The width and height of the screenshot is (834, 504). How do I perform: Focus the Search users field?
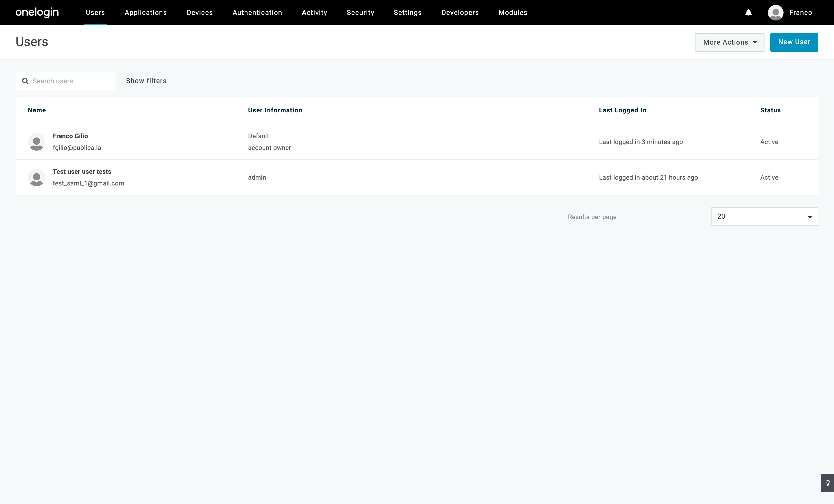[71, 81]
